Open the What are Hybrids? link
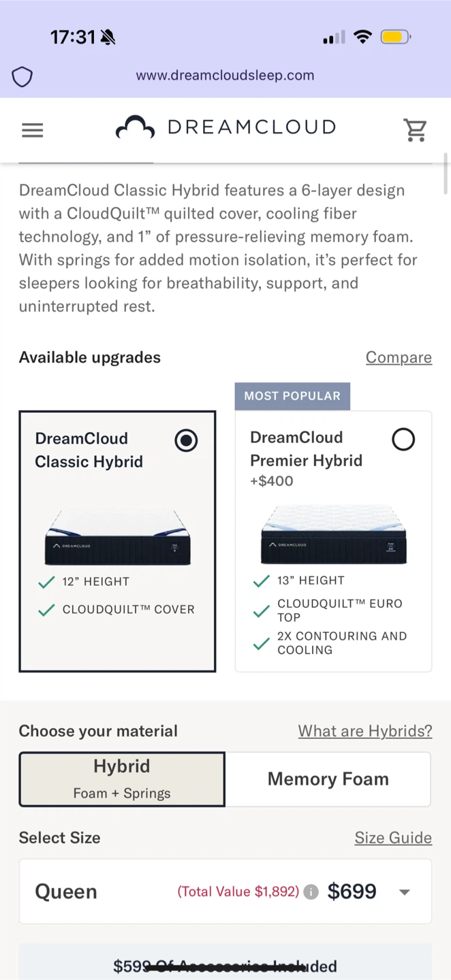This screenshot has height=980, width=451. [364, 731]
